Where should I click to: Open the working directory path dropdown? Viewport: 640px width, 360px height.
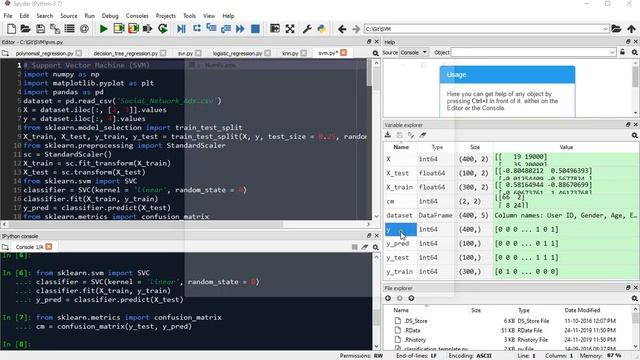pyautogui.click(x=606, y=29)
